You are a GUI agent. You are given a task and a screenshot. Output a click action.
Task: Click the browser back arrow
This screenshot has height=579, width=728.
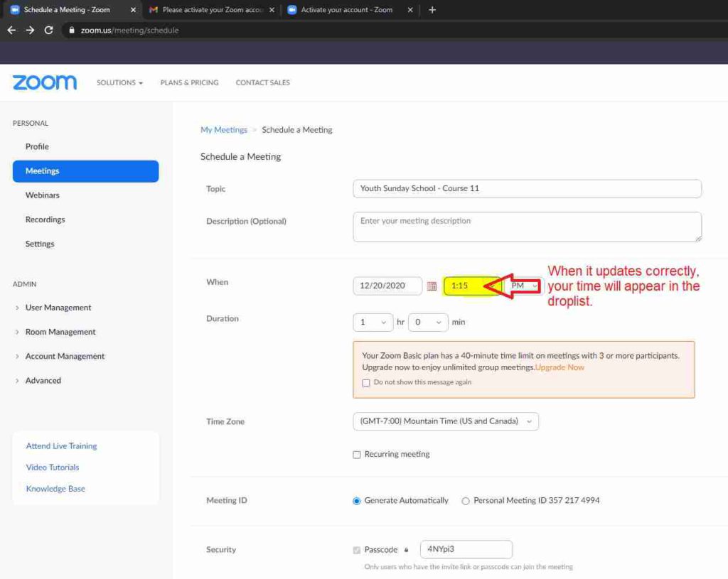click(11, 31)
